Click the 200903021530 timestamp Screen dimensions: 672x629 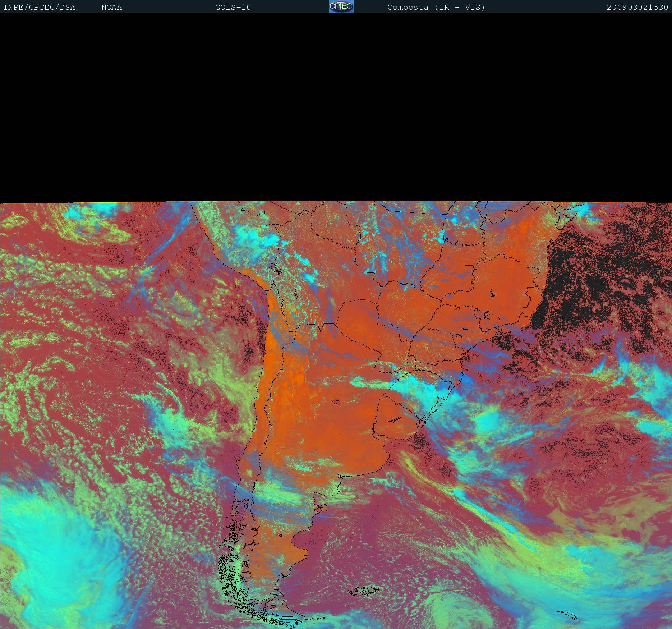point(638,7)
